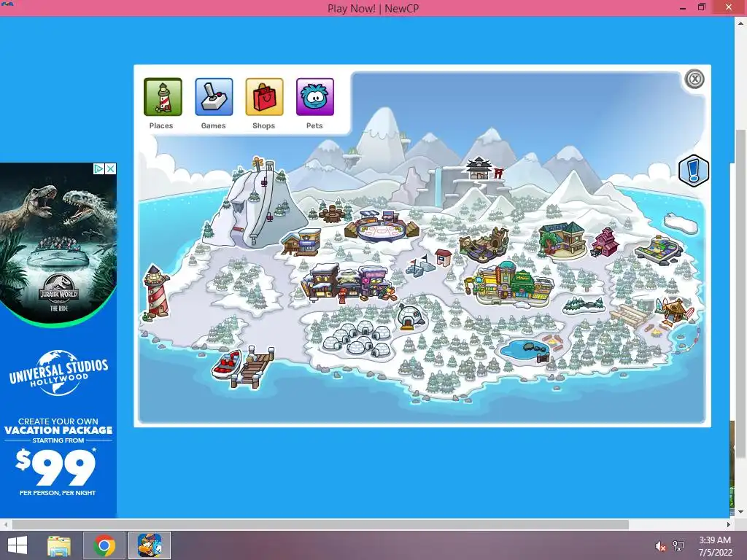This screenshot has height=560, width=747.
Task: Visit the school building with green roof
Action: pyautogui.click(x=562, y=239)
